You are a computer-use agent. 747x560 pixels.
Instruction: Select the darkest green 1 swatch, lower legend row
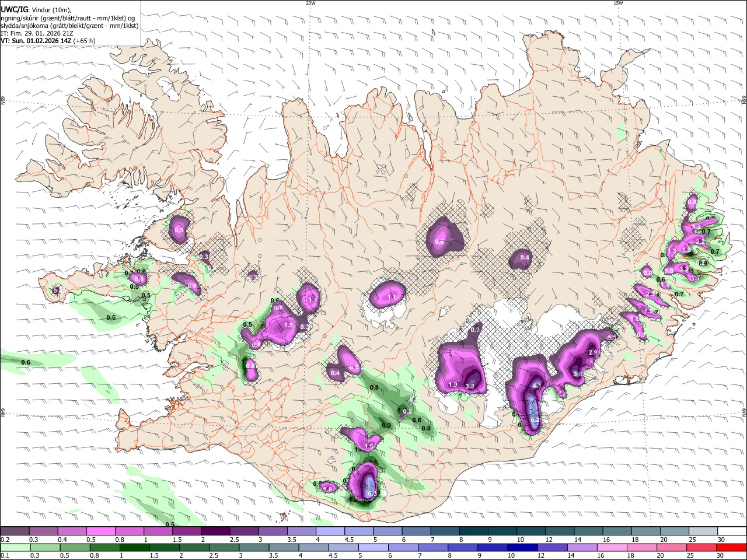(135, 547)
